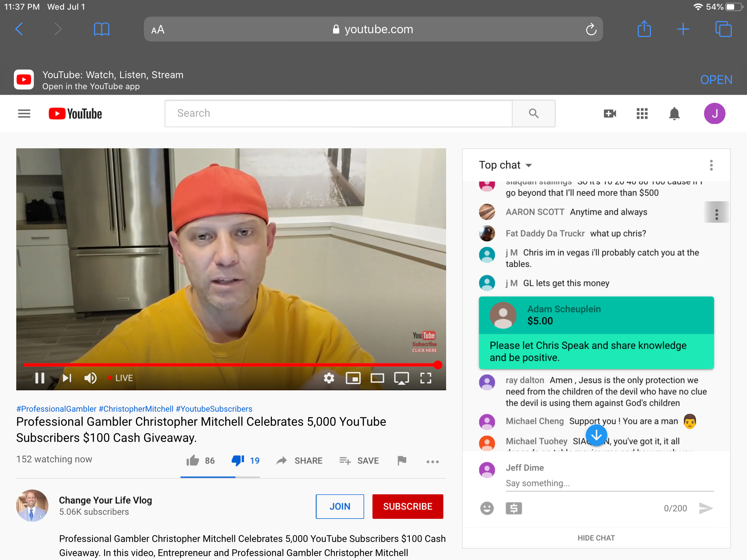The image size is (747, 560).
Task: Reload the youtube.com page
Action: click(x=591, y=29)
